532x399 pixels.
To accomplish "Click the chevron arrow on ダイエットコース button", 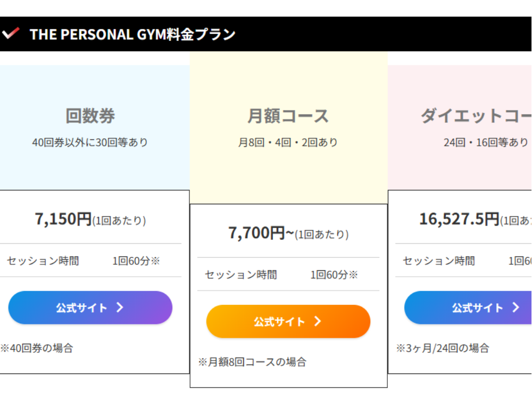I will (516, 307).
